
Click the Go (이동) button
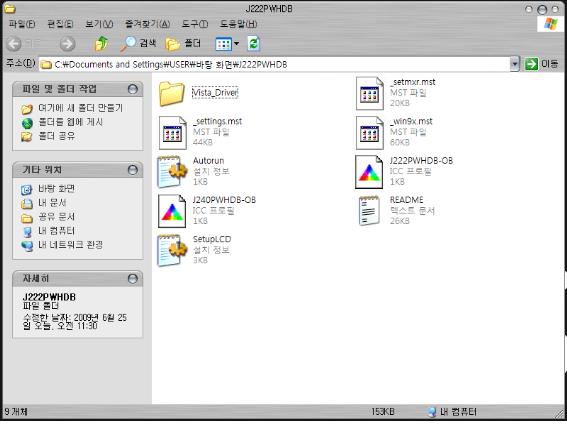click(542, 64)
